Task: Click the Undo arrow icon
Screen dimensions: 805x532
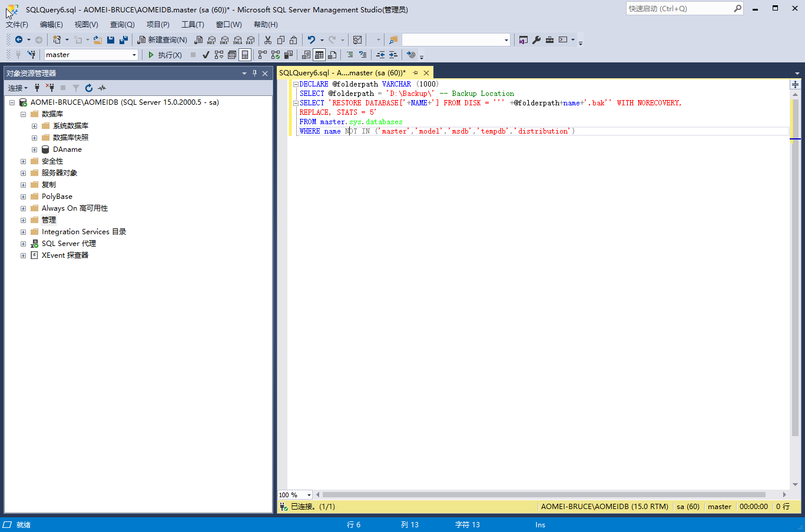Action: 312,40
